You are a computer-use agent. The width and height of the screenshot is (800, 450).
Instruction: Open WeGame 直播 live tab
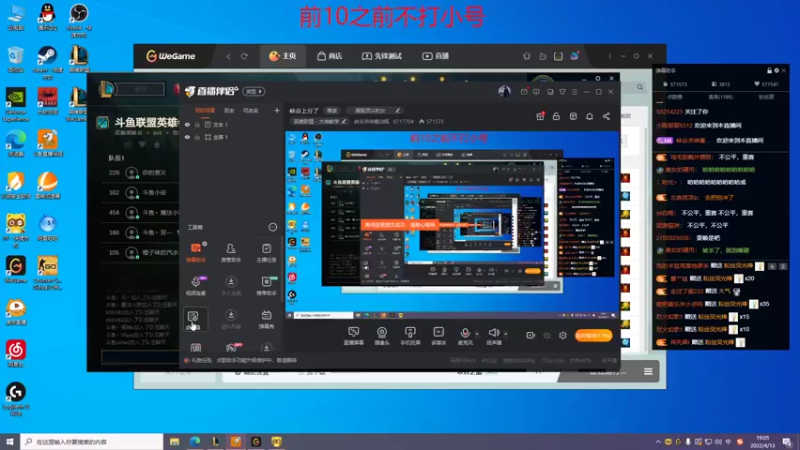tap(435, 56)
